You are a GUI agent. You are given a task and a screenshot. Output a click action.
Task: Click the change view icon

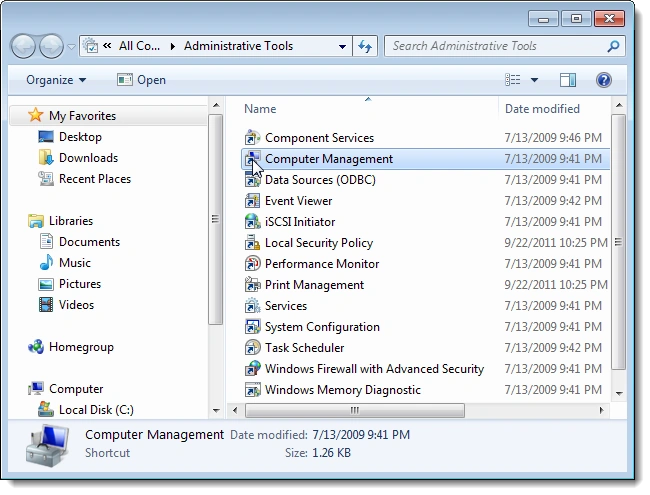point(513,80)
